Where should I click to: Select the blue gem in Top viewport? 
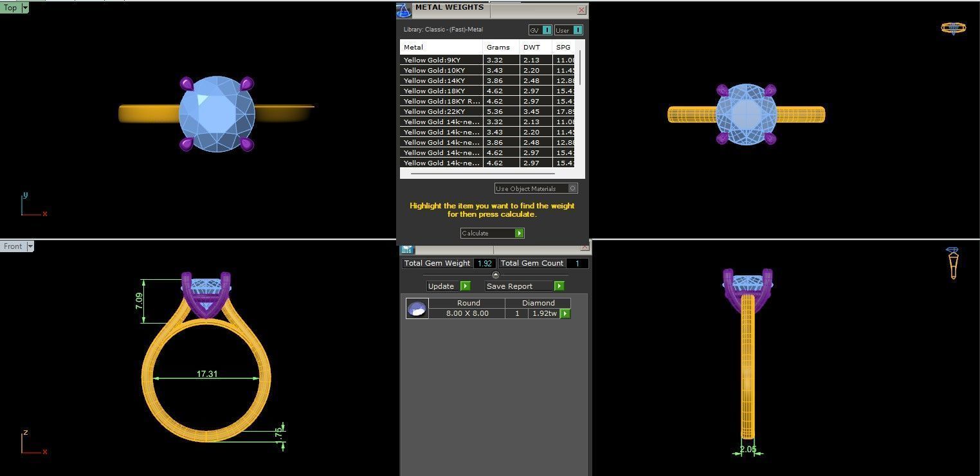pos(217,114)
